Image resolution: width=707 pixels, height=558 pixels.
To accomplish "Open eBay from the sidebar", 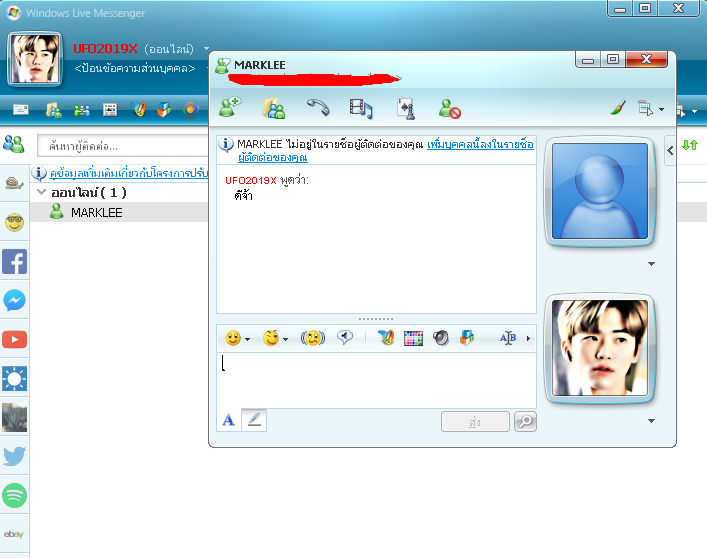I will click(14, 534).
